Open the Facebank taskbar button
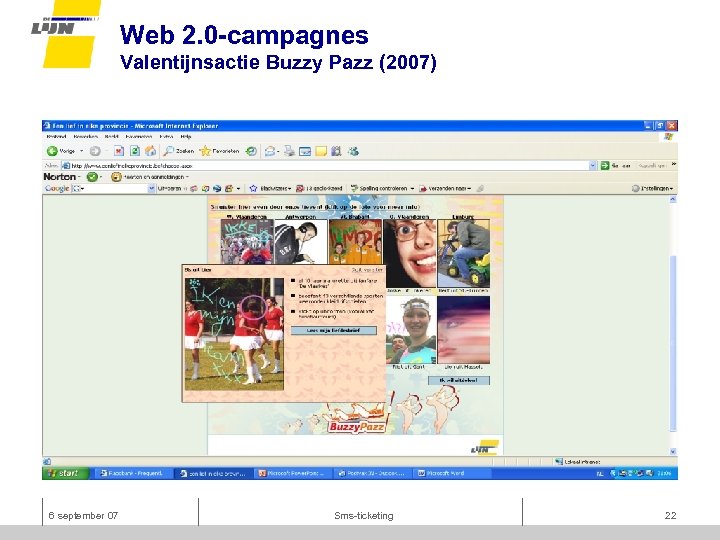Image resolution: width=720 pixels, height=540 pixels. [x=133, y=473]
